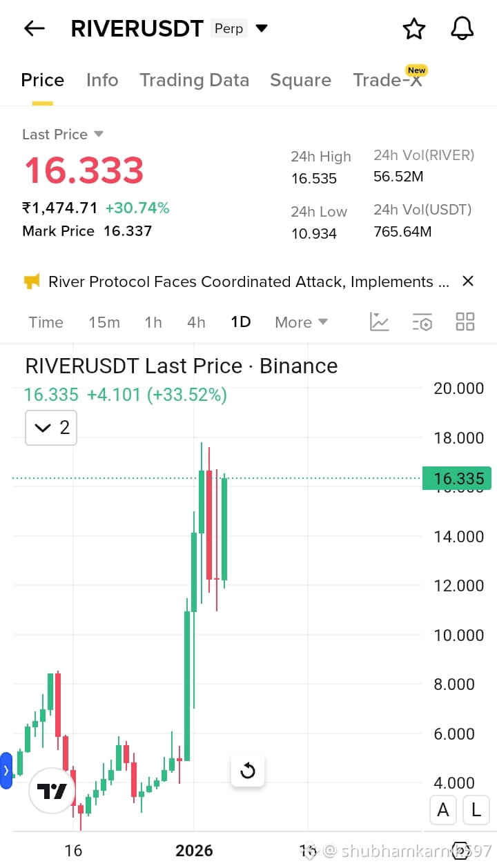
Task: Click the 16.335 current price label
Action: click(456, 479)
